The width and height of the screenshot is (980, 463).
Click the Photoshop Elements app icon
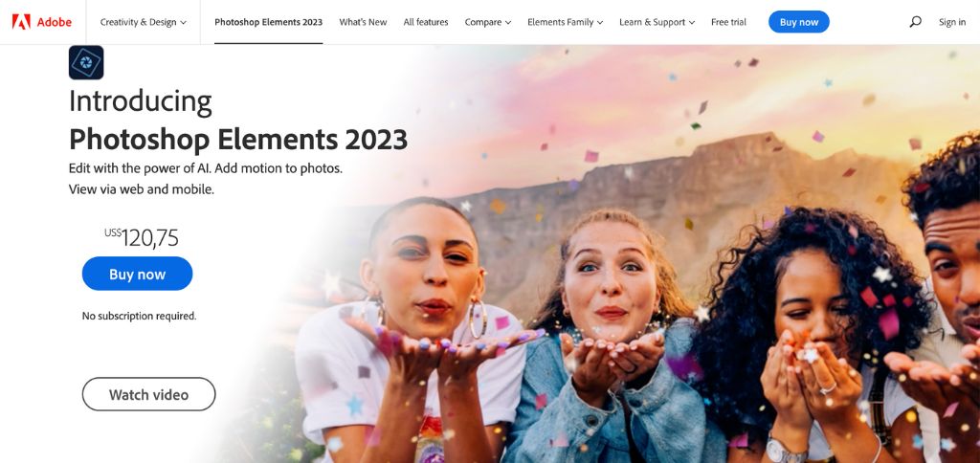[x=86, y=62]
